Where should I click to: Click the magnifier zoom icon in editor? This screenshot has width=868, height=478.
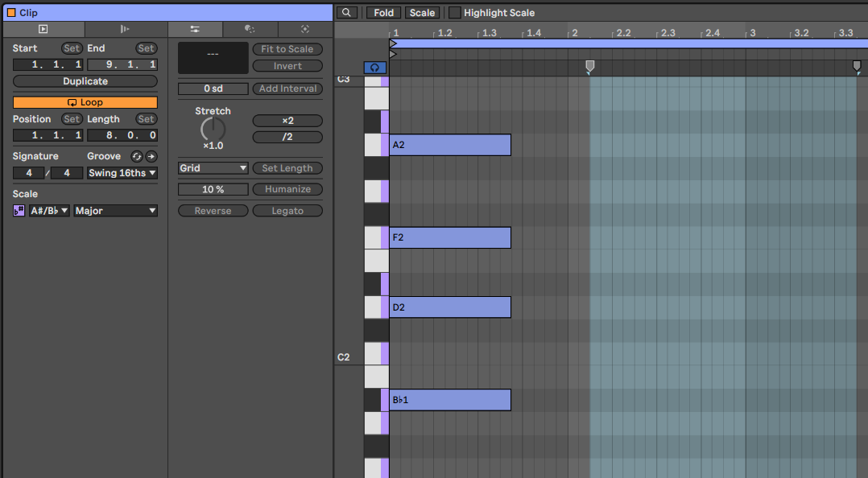coord(346,13)
